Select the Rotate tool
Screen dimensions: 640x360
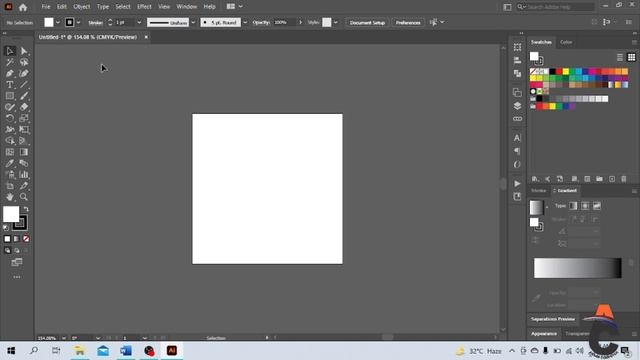[10, 118]
